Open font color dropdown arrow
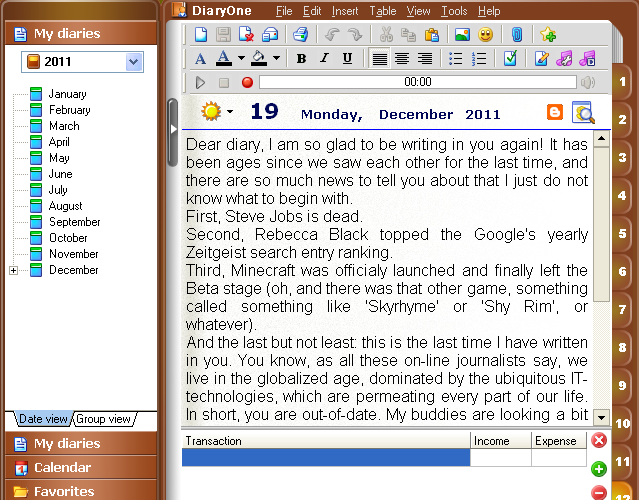639x500 pixels. click(241, 58)
